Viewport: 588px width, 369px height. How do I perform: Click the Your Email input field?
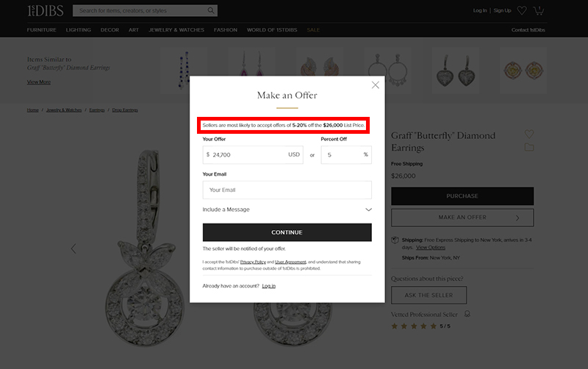[287, 190]
